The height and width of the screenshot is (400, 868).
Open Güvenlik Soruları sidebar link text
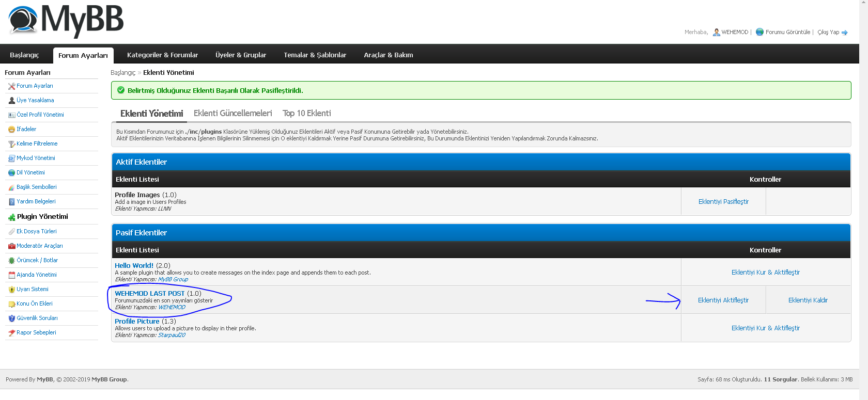[x=37, y=318]
